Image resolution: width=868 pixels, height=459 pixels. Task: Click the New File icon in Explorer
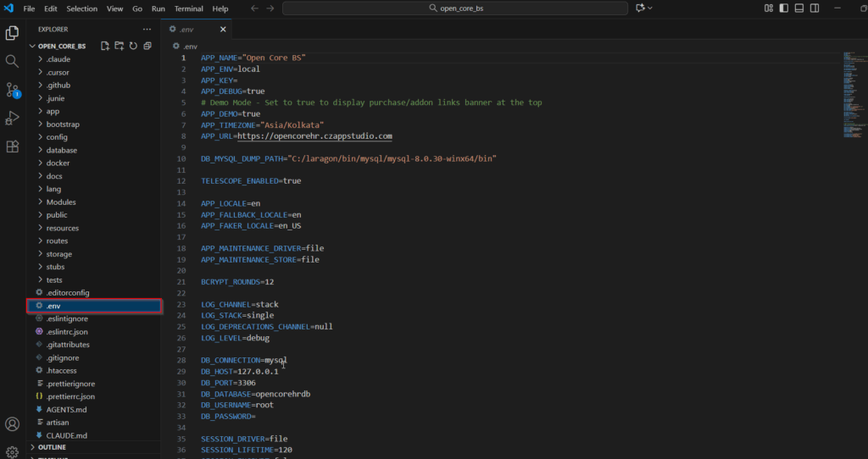(105, 46)
